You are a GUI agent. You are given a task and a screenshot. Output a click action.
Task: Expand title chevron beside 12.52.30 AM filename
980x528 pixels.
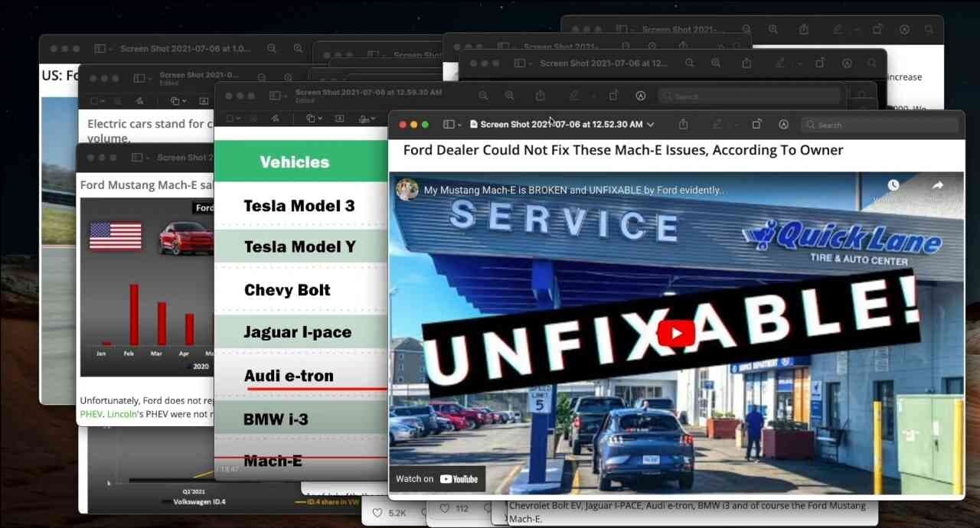[x=650, y=125]
